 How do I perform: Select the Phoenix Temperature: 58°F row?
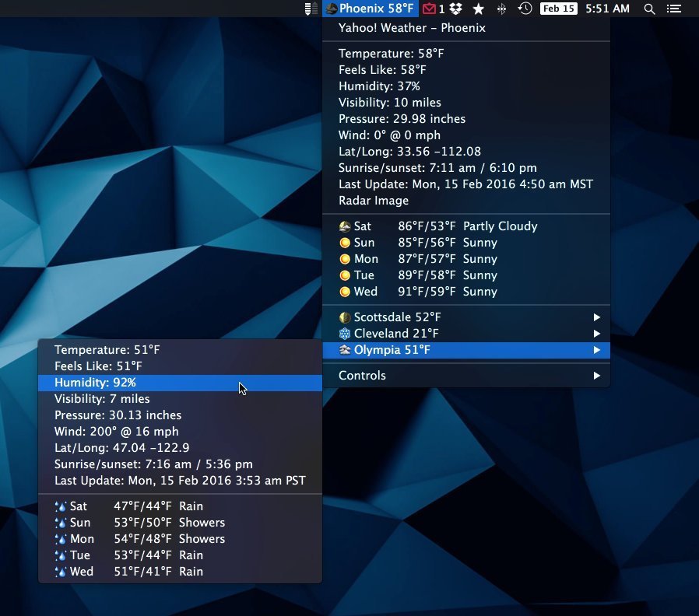click(x=465, y=54)
